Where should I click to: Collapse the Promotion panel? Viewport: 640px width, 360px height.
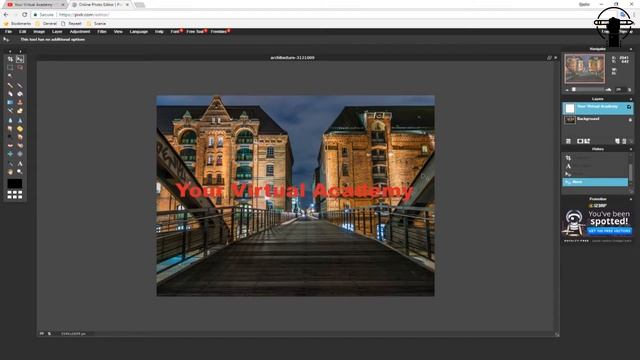click(631, 199)
